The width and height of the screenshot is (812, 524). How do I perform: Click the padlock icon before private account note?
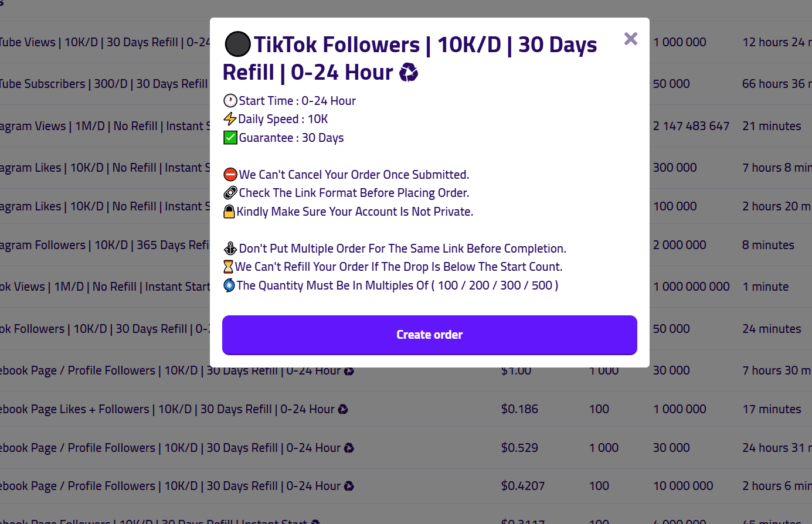click(229, 212)
